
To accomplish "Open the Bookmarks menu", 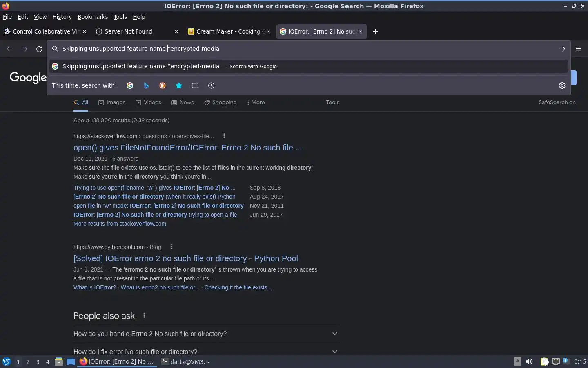I will click(93, 17).
